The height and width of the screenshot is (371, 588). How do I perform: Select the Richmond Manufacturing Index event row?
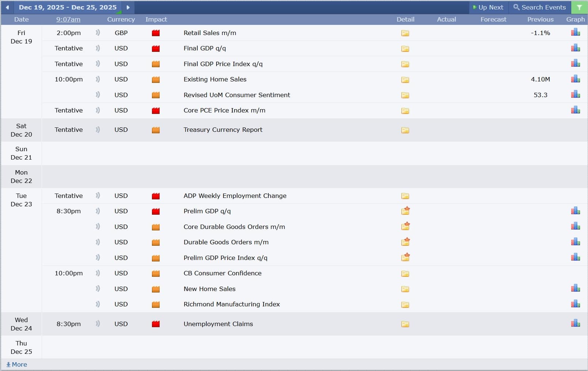pos(232,304)
